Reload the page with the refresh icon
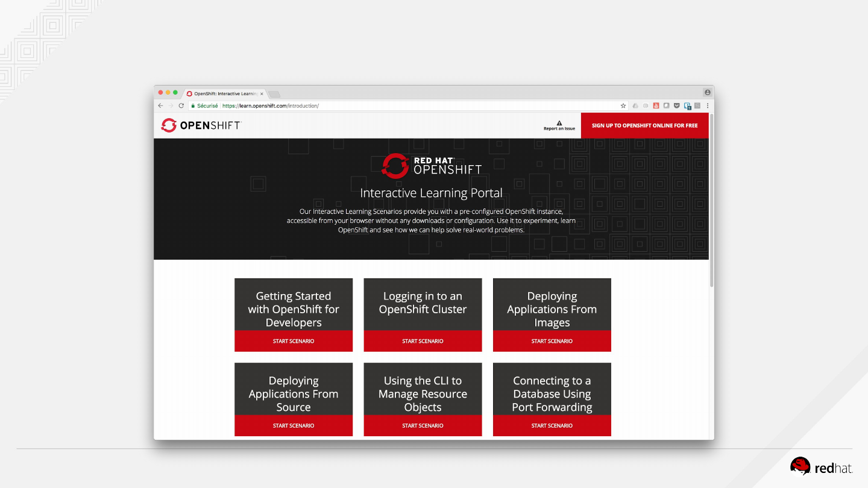The width and height of the screenshot is (868, 488). coord(181,105)
